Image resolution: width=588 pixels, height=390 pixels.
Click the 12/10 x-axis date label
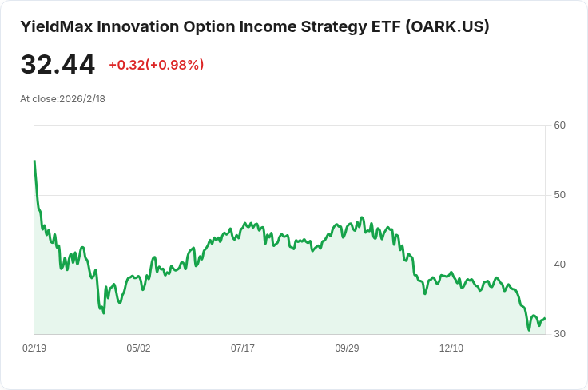[451, 348]
